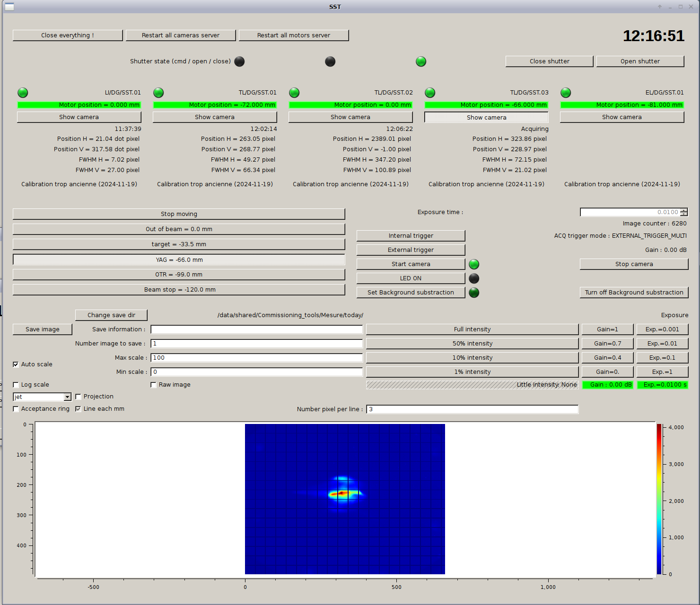Click the green indicator beside Start camera

pyautogui.click(x=474, y=264)
